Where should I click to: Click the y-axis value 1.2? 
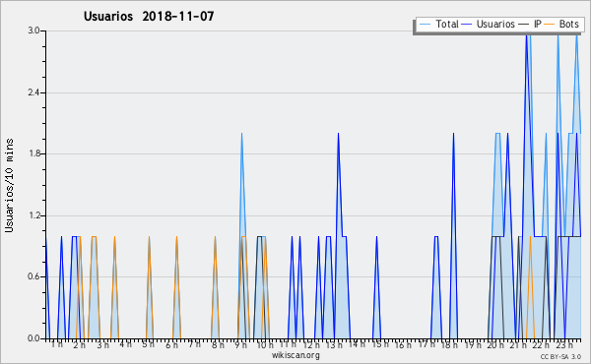[x=33, y=215]
